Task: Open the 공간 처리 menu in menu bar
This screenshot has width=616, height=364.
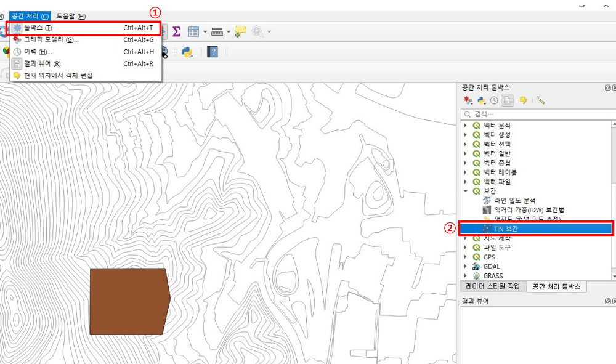Action: (x=30, y=16)
